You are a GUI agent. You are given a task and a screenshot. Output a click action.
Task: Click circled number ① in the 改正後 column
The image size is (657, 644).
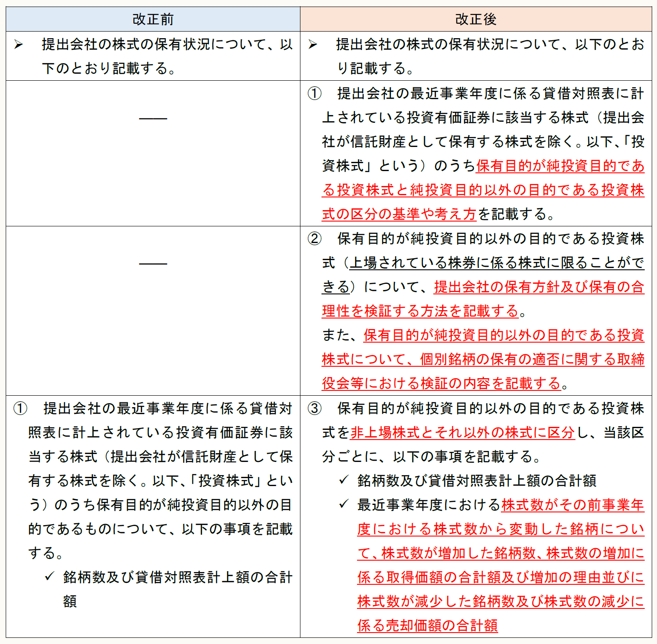(x=314, y=93)
